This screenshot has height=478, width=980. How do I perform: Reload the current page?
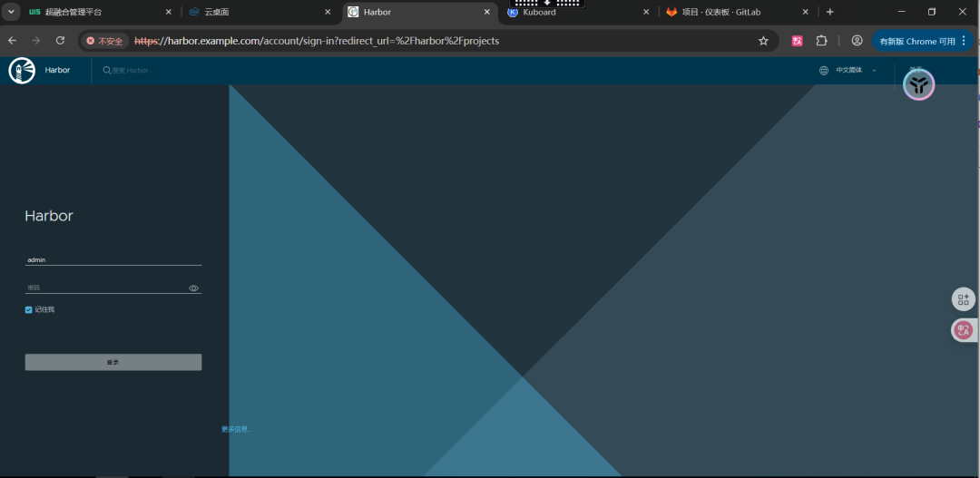[x=60, y=41]
